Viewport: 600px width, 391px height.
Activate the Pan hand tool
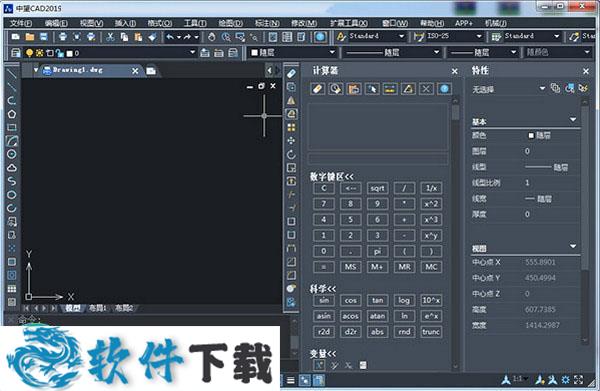[212, 37]
